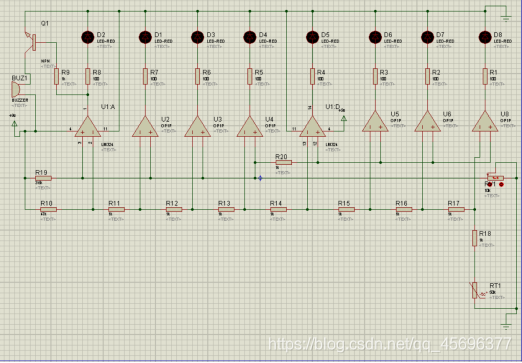522x363 pixels.
Task: Select resistor R4 body
Action: click(x=312, y=76)
